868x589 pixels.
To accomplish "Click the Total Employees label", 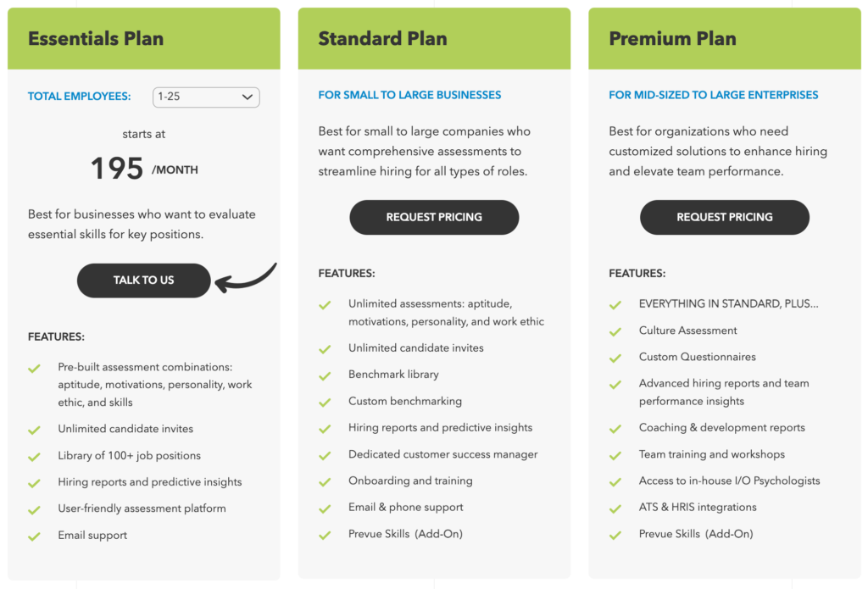I will click(x=80, y=97).
